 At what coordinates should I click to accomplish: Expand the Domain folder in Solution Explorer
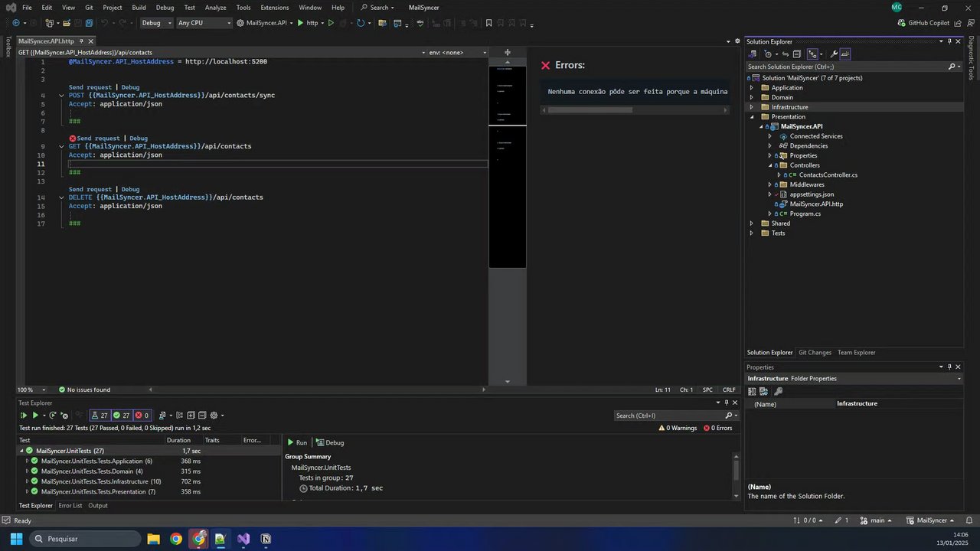[751, 97]
